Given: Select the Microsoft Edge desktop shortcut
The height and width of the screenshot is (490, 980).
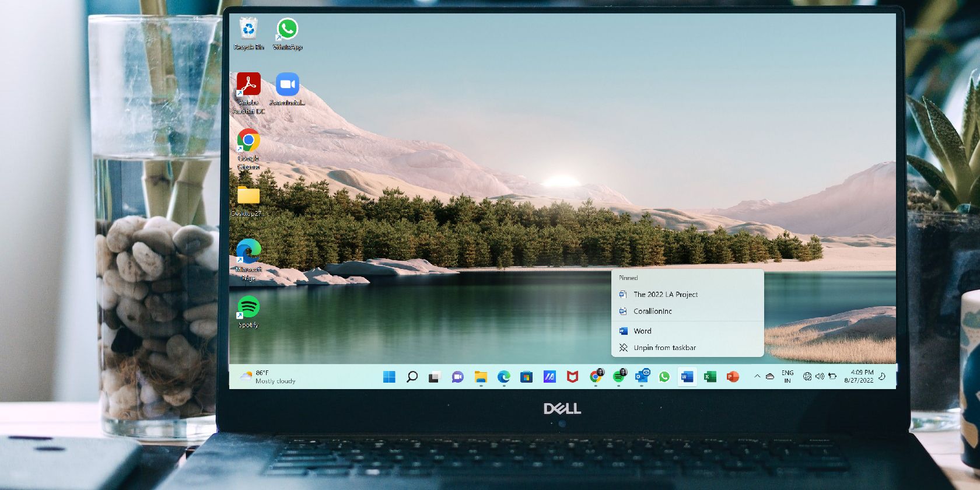Looking at the screenshot, I should pyautogui.click(x=249, y=260).
